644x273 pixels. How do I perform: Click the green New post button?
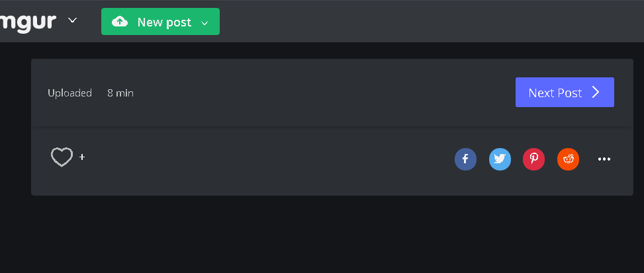click(x=160, y=22)
